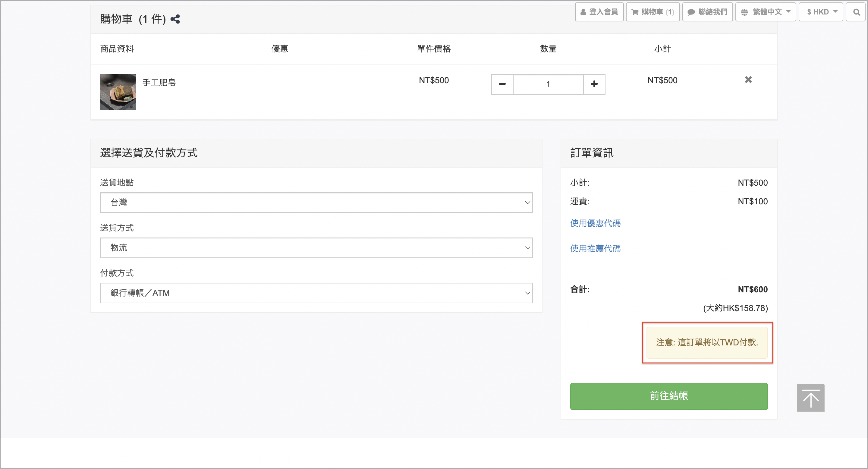Open the search magnifier icon
Image resolution: width=868 pixels, height=469 pixels.
[856, 12]
